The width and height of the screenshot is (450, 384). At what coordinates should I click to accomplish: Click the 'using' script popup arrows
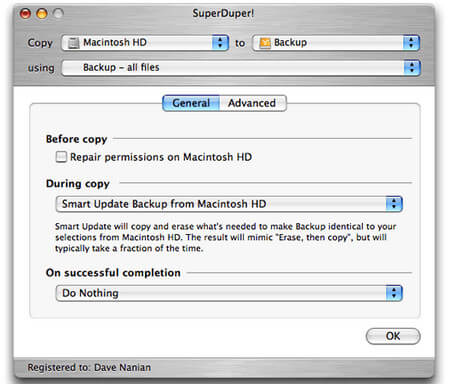pos(412,68)
